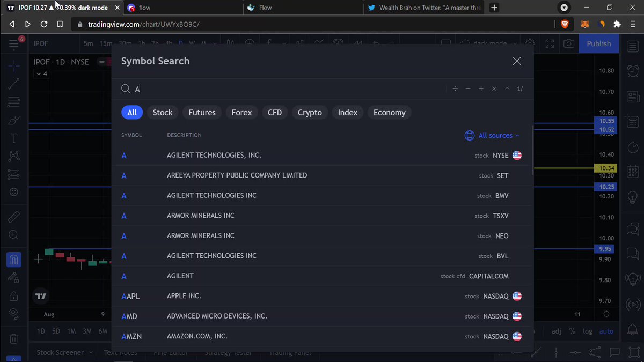
Task: Choose AAPL Apple Inc. result
Action: point(321,296)
